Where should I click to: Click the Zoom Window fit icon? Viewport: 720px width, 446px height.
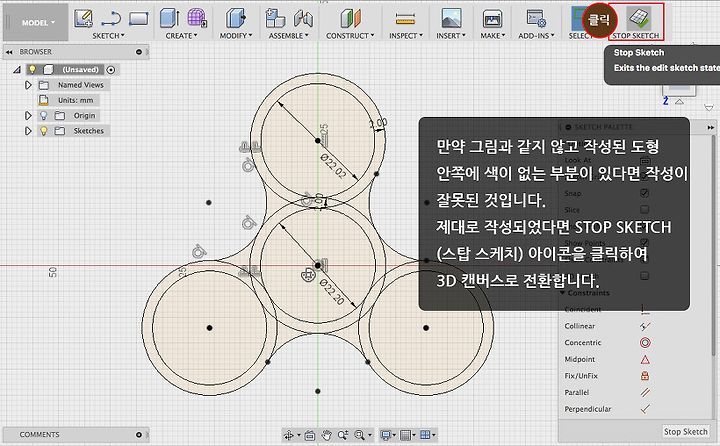pyautogui.click(x=359, y=435)
